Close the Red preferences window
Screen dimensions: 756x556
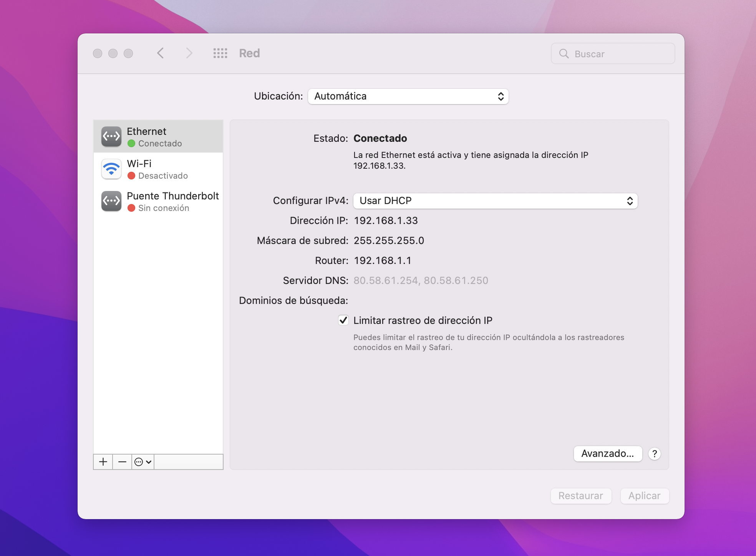click(x=98, y=53)
